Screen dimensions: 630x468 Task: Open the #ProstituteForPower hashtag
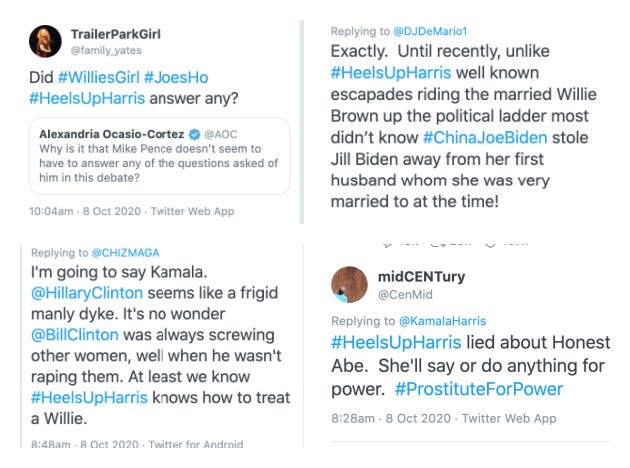pos(479,389)
